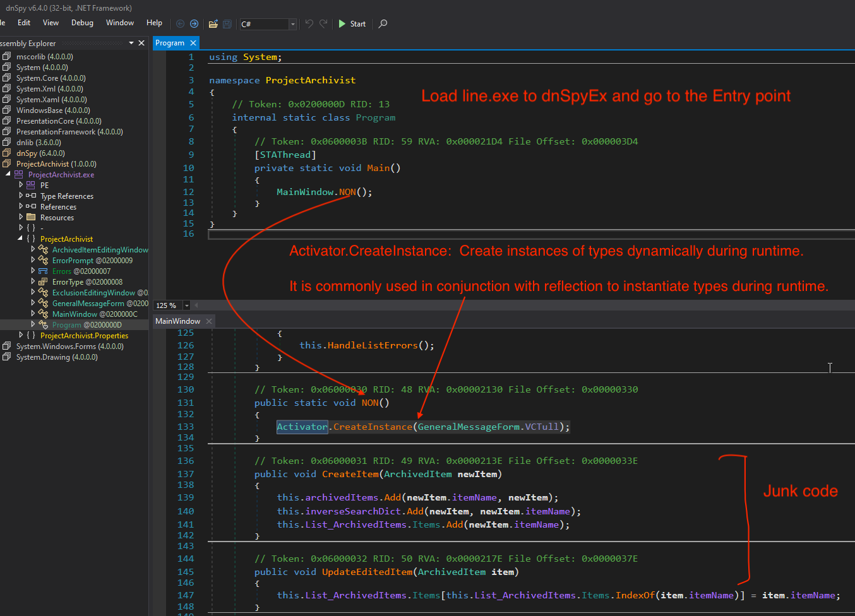Click the System.Drawing assembly icon
Viewport: 855px width, 616px height.
coord(7,357)
